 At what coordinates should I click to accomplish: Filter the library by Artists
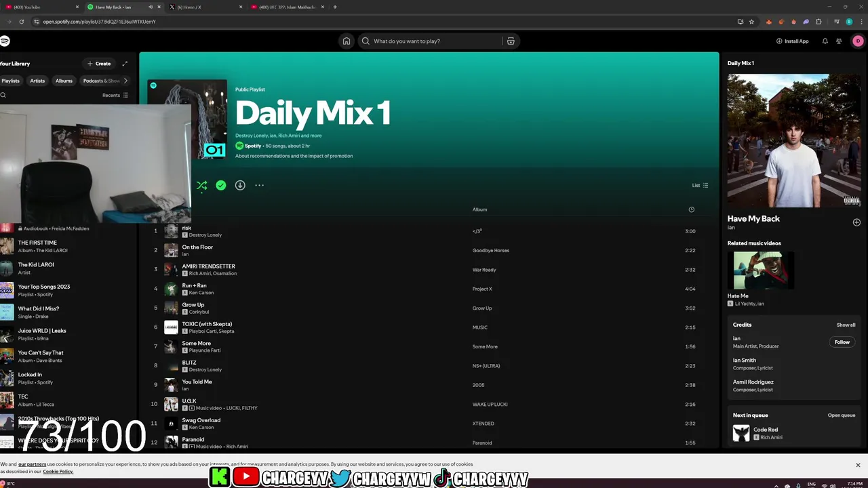(x=37, y=81)
